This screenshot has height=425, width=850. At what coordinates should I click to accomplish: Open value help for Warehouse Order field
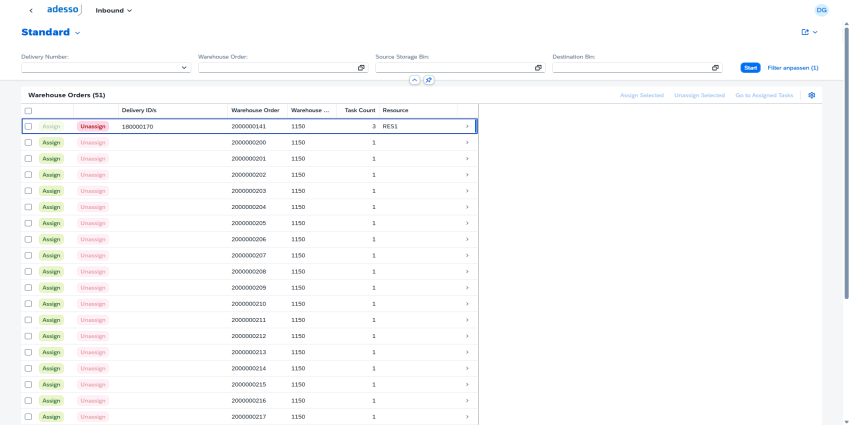pos(361,68)
